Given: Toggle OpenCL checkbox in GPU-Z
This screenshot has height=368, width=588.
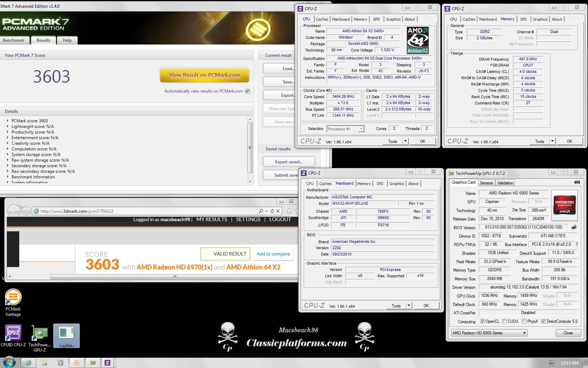Looking at the screenshot, I should click(482, 321).
